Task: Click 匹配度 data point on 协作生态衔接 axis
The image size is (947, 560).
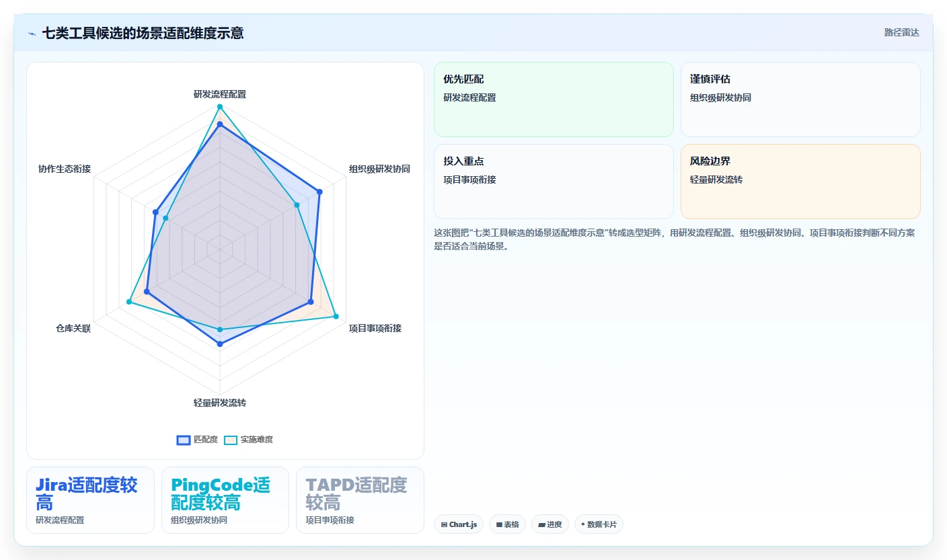Action: point(155,212)
